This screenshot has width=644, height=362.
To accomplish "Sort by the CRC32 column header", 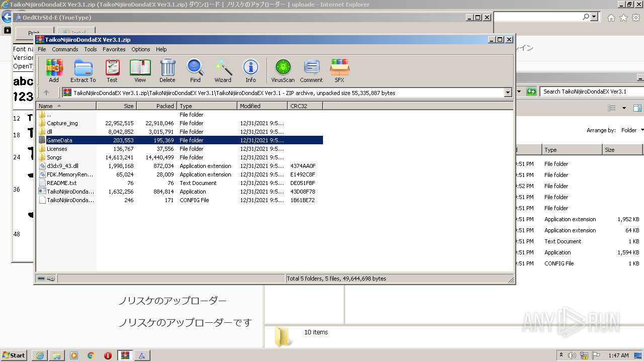I will point(305,106).
